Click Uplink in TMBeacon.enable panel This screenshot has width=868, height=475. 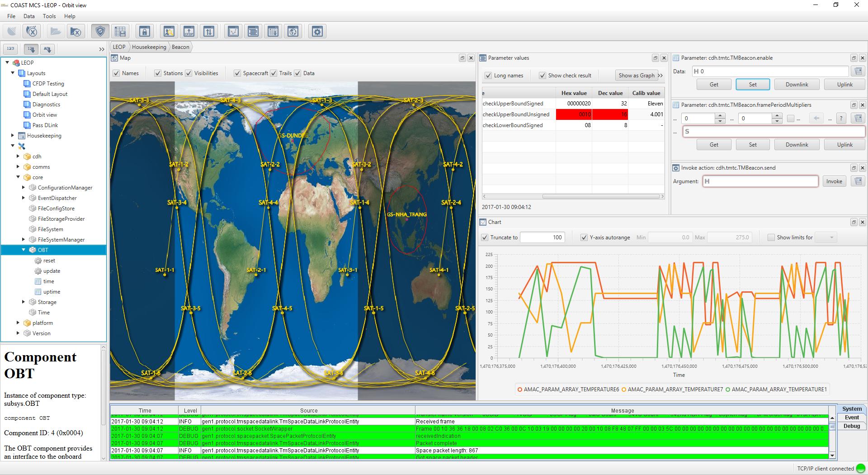point(844,85)
